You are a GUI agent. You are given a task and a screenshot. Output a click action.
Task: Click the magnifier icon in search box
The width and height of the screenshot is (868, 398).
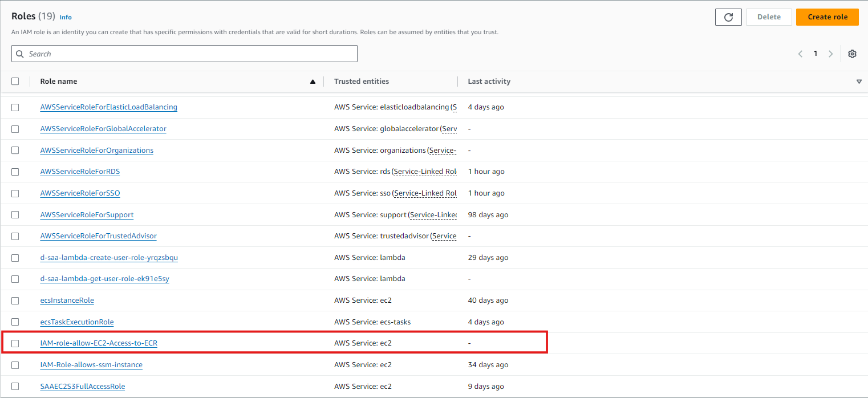pos(21,54)
